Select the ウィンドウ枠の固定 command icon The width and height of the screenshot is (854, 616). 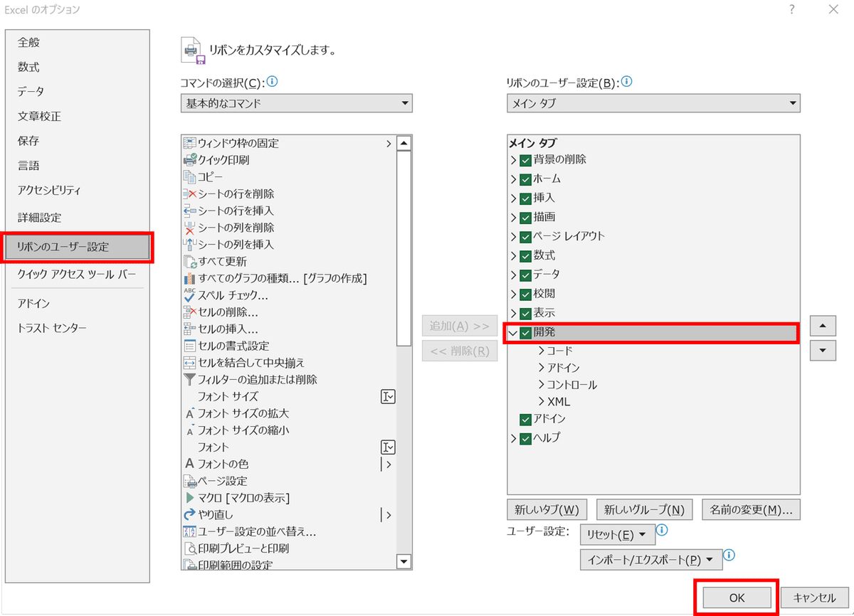tap(189, 143)
